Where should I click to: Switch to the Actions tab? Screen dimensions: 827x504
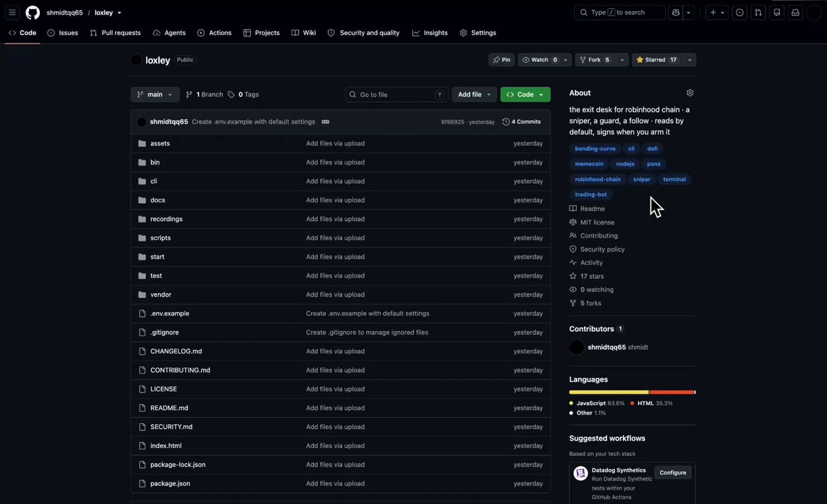[x=214, y=33]
